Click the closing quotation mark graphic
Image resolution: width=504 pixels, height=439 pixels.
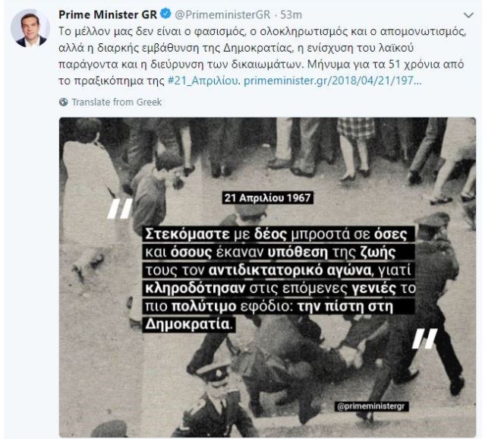tap(424, 338)
